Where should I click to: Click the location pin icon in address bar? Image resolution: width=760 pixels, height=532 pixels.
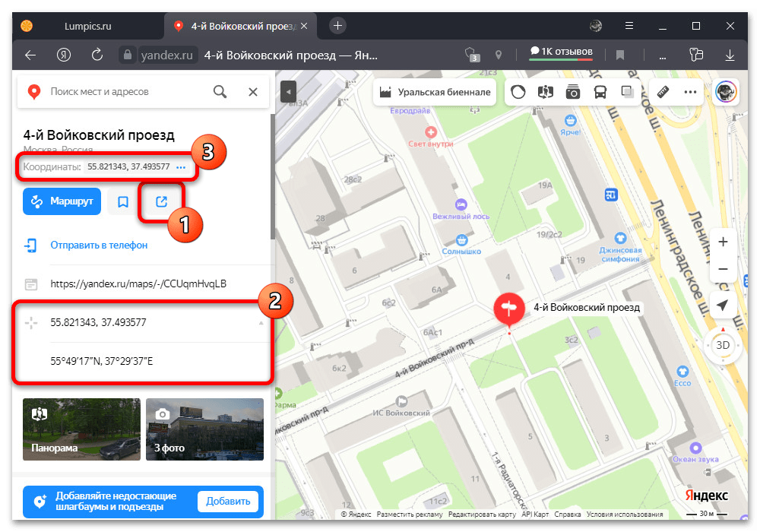[499, 55]
